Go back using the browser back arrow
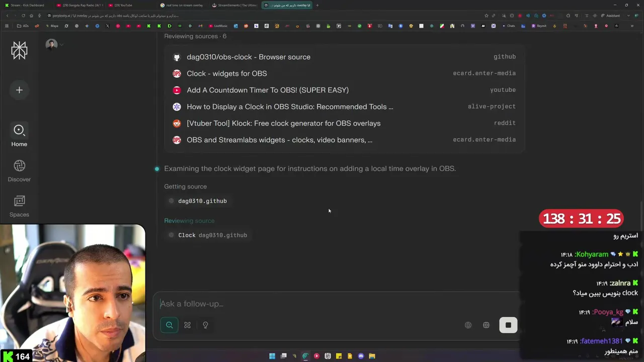The image size is (644, 362). click(x=7, y=16)
